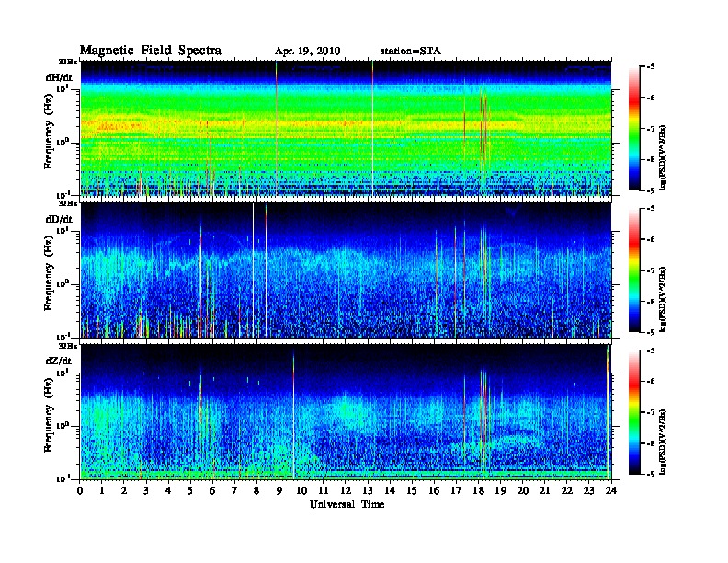The height and width of the screenshot is (563, 728).
Task: Click the dH/dt log PSD colorbar label
Action: [664, 157]
